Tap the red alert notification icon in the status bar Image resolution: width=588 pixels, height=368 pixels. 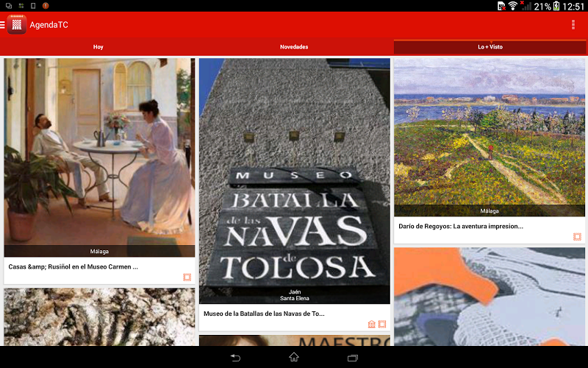pyautogui.click(x=46, y=6)
